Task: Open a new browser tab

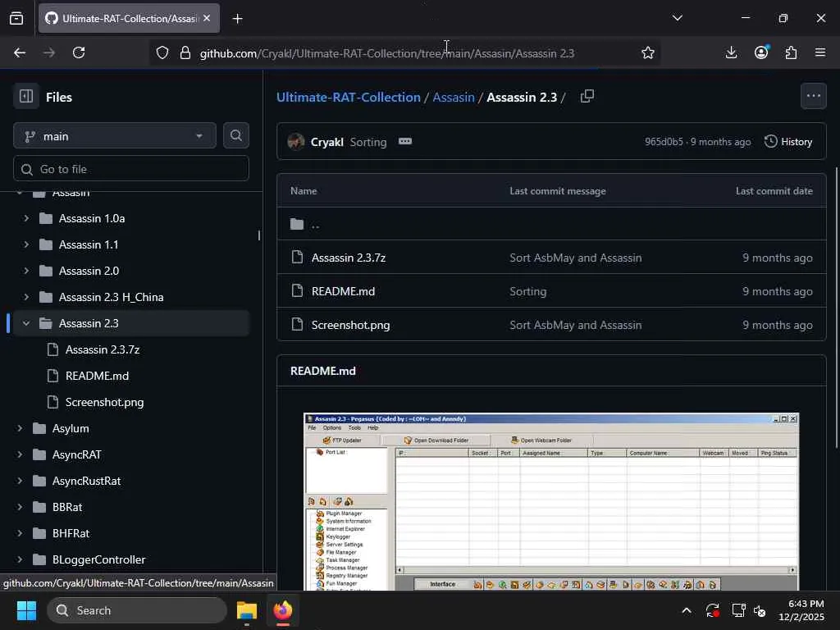Action: click(237, 19)
